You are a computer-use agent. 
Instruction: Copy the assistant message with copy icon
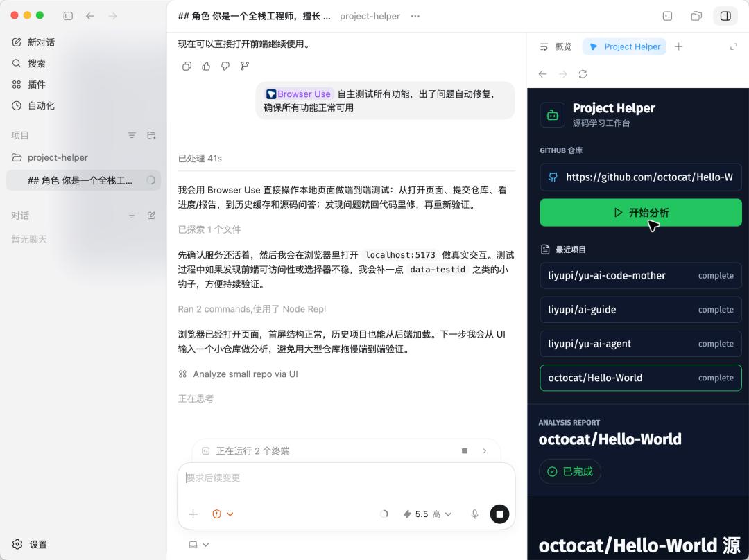point(187,67)
